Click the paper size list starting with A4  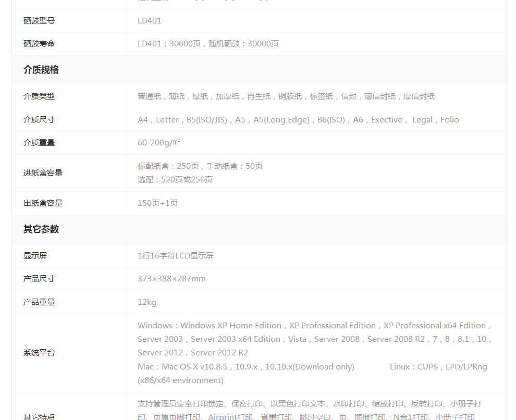click(x=298, y=120)
